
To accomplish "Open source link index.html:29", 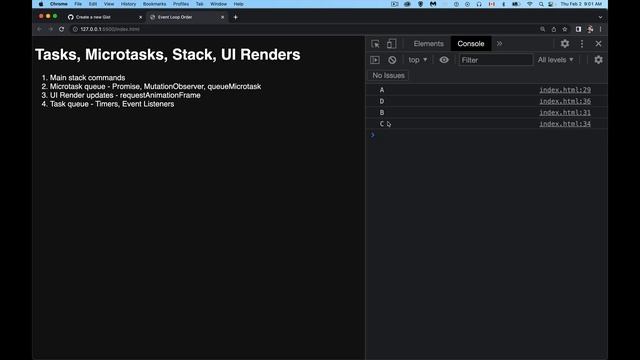I will (565, 90).
